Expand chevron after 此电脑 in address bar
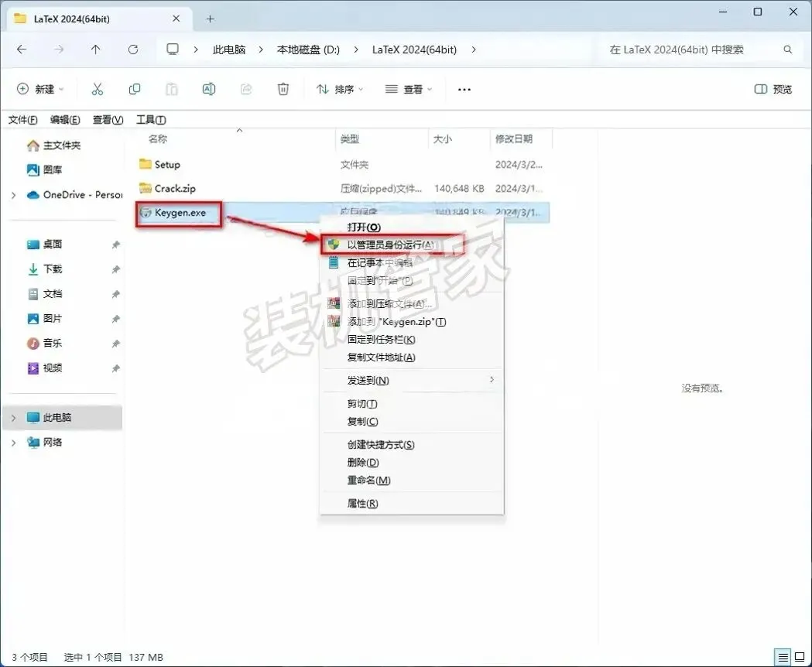812x667 pixels. (x=261, y=50)
